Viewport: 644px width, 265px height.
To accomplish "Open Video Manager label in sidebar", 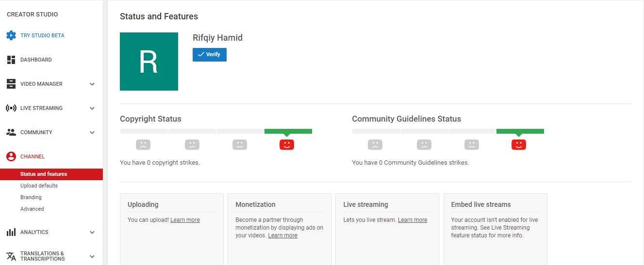I will (41, 84).
